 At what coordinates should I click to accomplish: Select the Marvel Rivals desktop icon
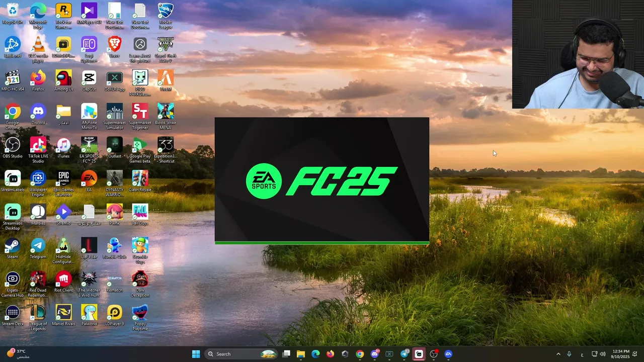point(63,315)
